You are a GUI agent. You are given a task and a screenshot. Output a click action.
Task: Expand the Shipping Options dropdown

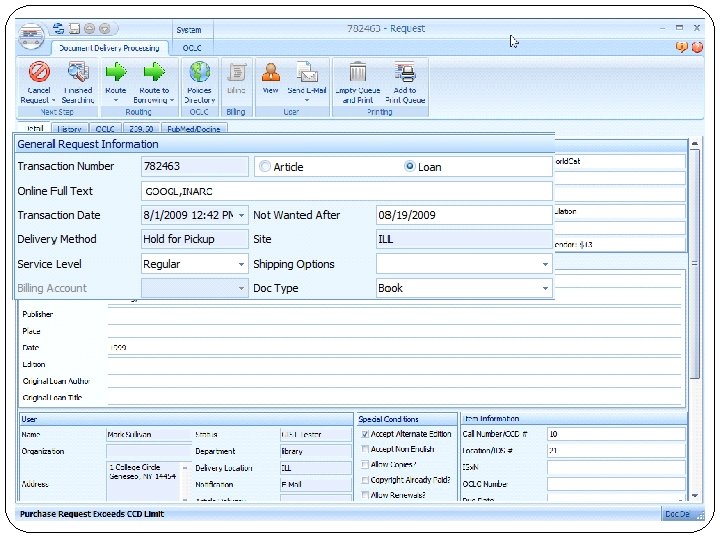[545, 264]
